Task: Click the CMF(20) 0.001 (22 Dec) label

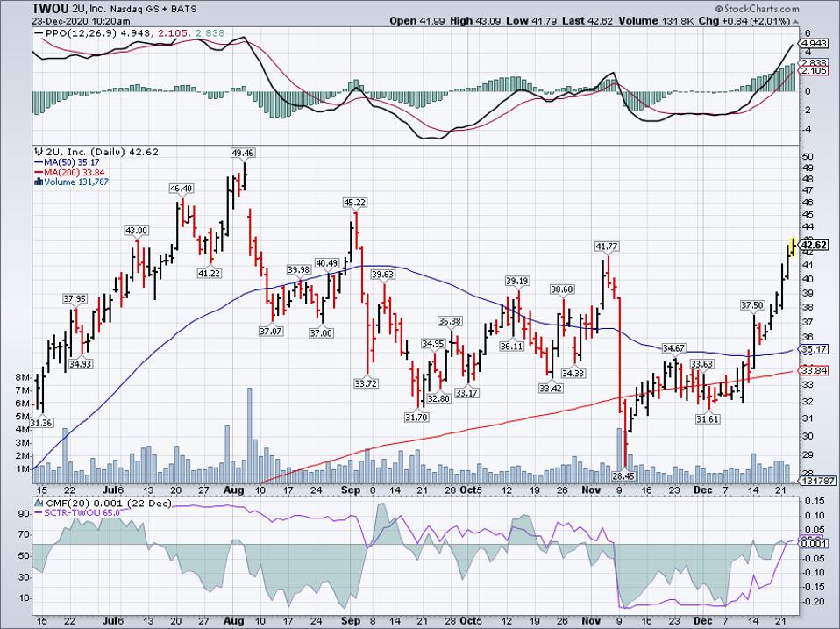Action: pyautogui.click(x=108, y=503)
